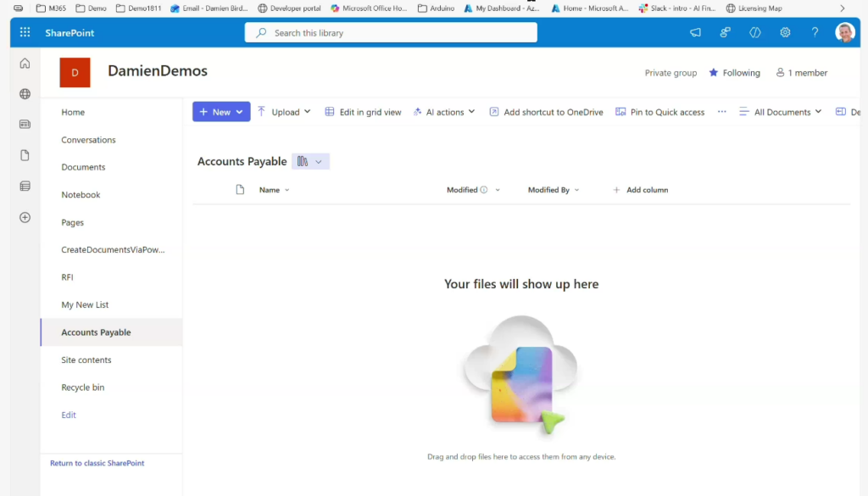Click the megaphone announcements icon
Screen dimensions: 868x496
pos(695,33)
